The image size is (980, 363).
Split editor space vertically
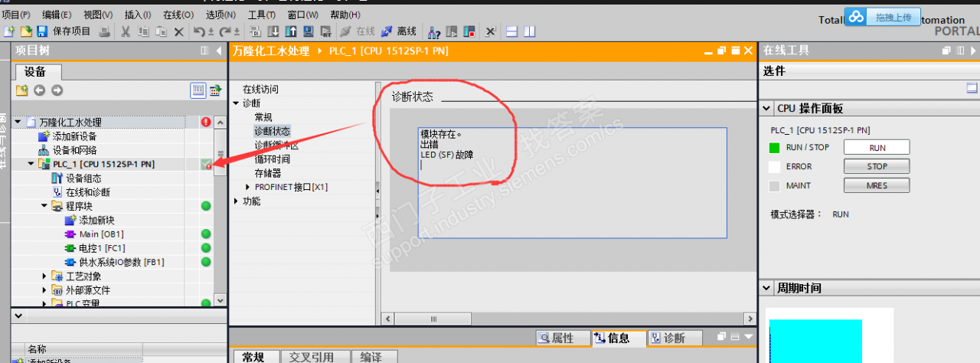pyautogui.click(x=529, y=31)
